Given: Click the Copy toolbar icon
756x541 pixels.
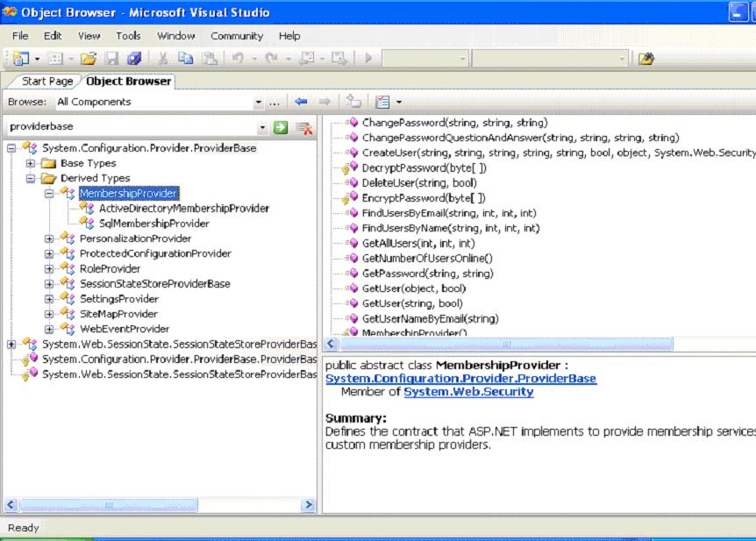Looking at the screenshot, I should pyautogui.click(x=186, y=59).
